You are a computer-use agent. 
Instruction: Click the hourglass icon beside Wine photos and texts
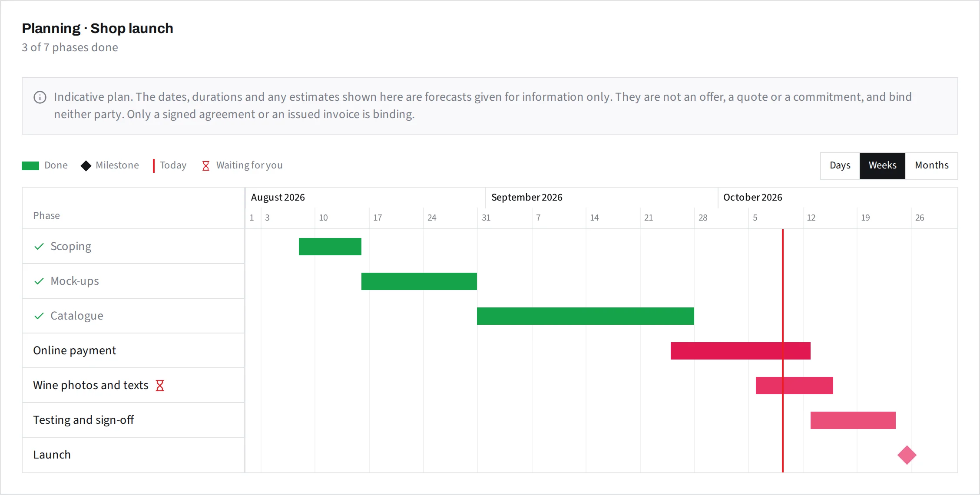160,386
